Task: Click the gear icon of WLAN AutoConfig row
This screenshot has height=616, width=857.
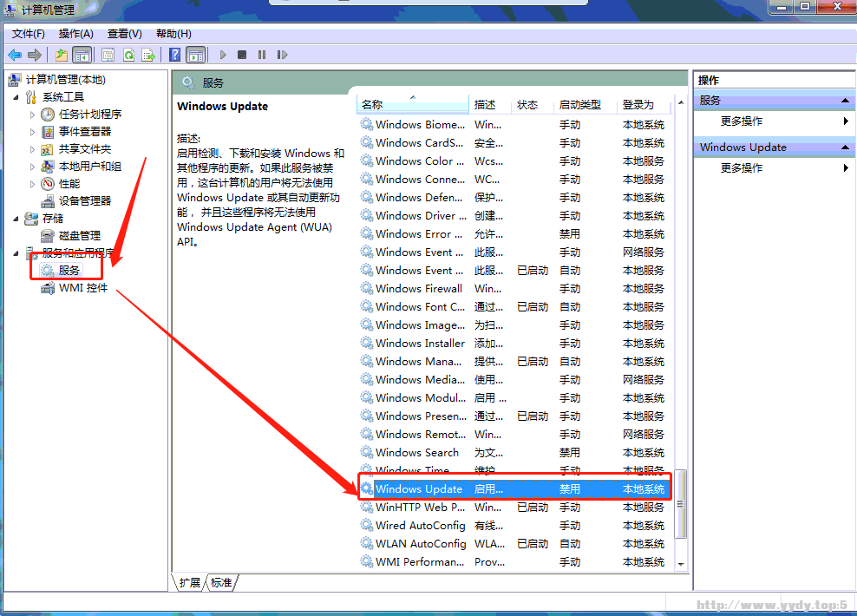Action: point(367,543)
